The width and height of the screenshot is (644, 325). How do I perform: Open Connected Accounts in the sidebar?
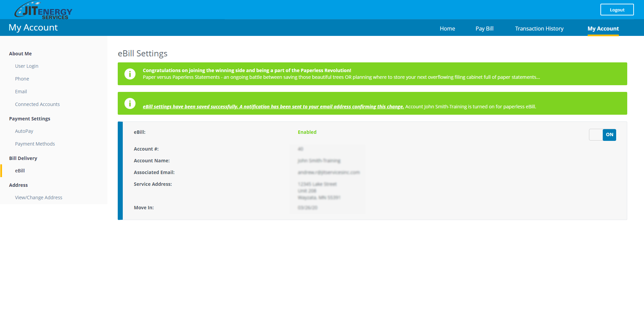pos(37,104)
